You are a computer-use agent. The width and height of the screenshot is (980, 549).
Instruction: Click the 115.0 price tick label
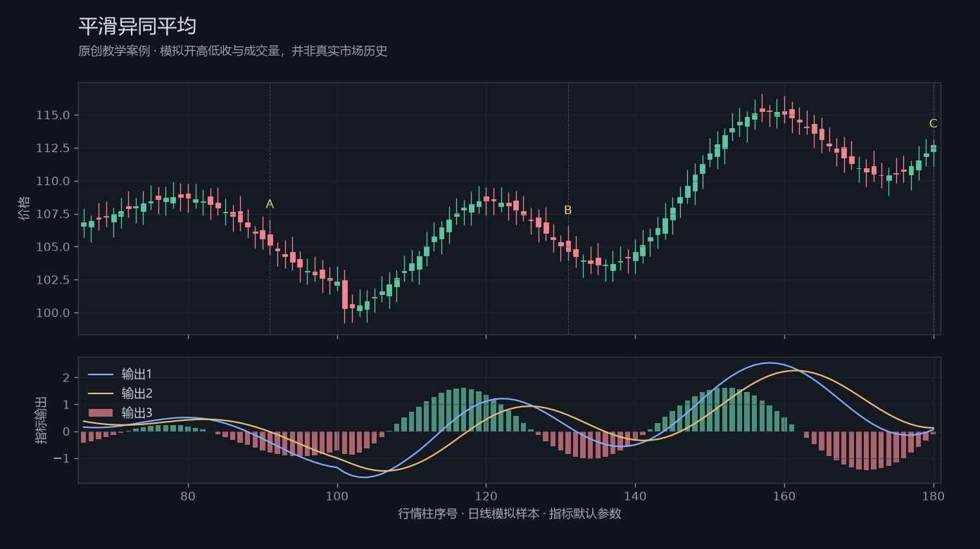click(x=53, y=115)
